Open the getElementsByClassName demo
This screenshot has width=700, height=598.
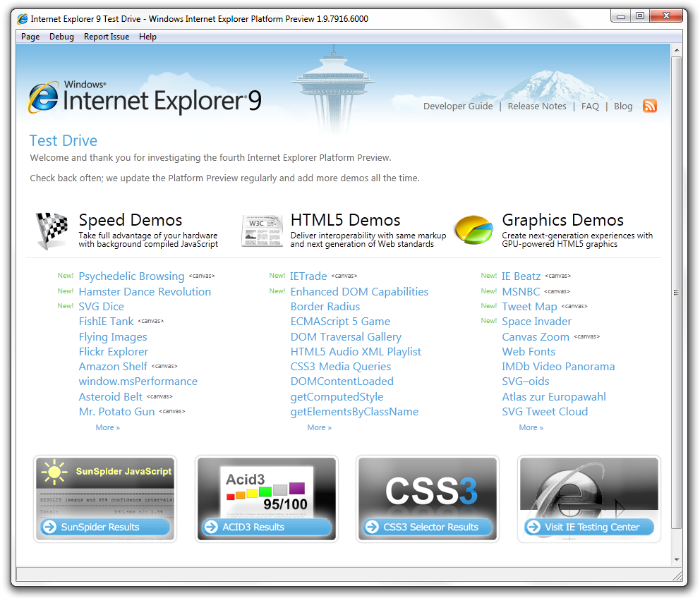tap(354, 411)
